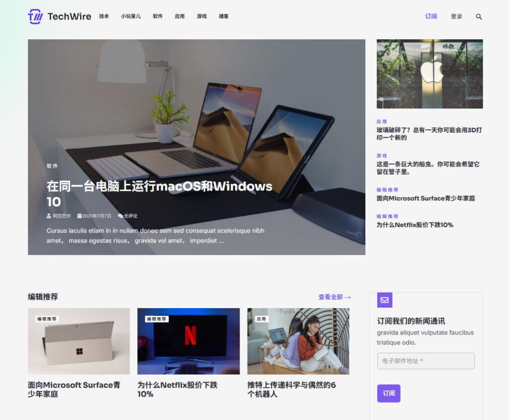
Task: Click the arrow next to 查看全部
Action: coord(347,297)
